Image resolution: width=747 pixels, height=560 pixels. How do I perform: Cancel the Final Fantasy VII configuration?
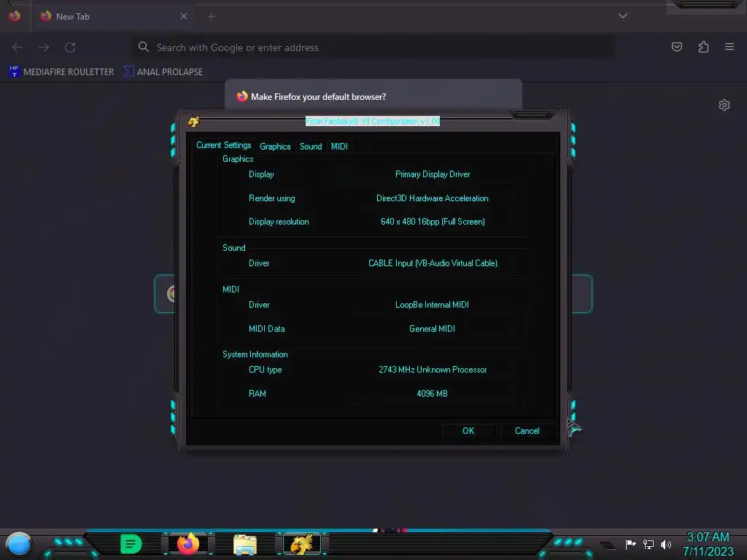tap(527, 431)
